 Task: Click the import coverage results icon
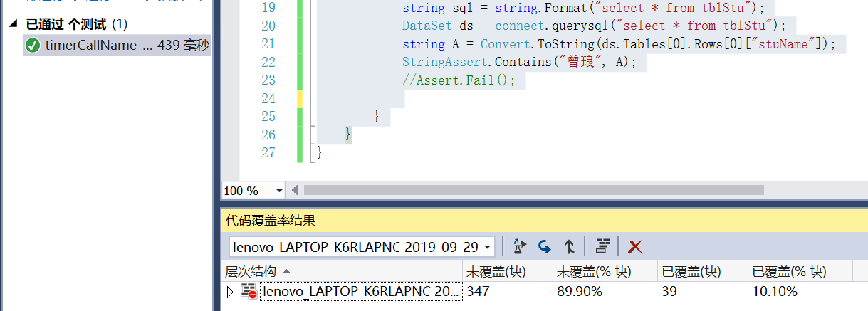pyautogui.click(x=545, y=247)
